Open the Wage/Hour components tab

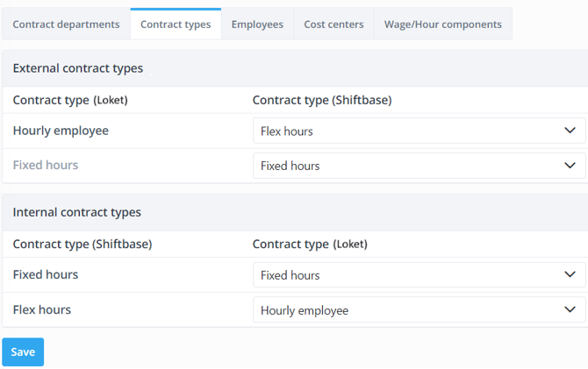tap(442, 25)
